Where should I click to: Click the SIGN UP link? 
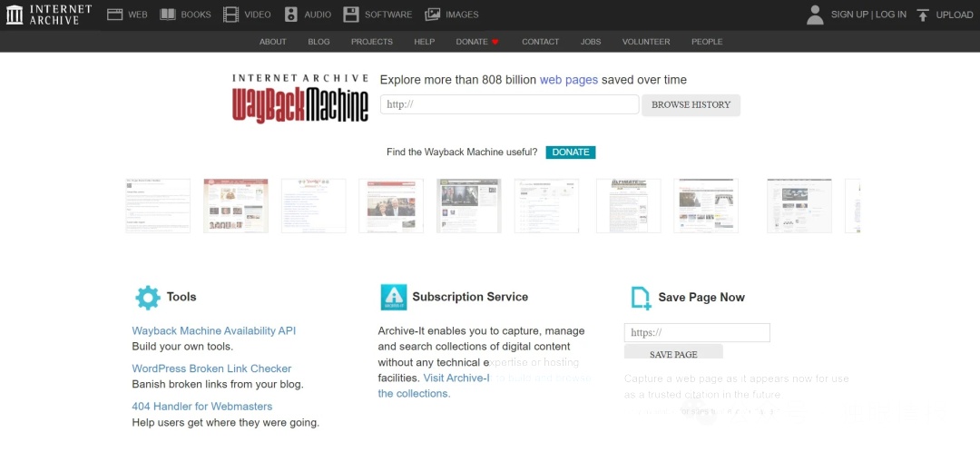click(850, 15)
